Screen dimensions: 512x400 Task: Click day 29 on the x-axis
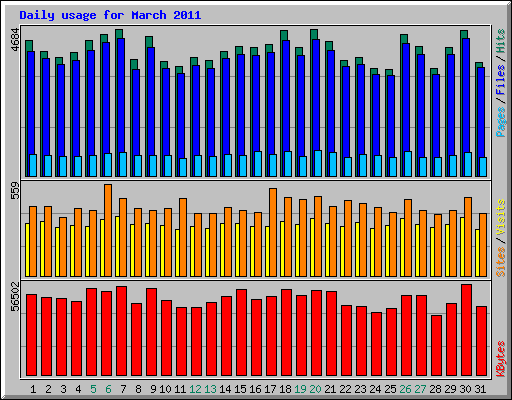point(450,389)
